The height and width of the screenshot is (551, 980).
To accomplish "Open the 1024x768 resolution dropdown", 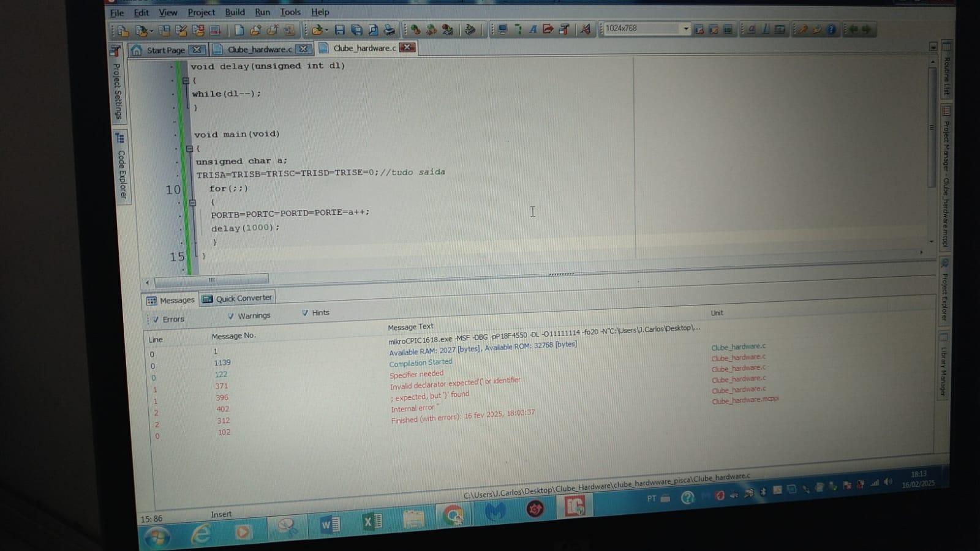I will (686, 28).
